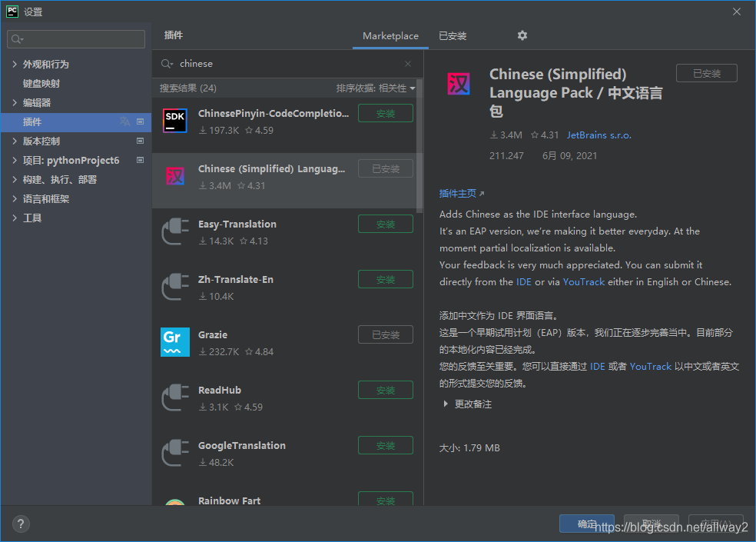Image resolution: width=756 pixels, height=542 pixels.
Task: Open the JetBrains s.r.o. vendor link
Action: click(x=598, y=135)
